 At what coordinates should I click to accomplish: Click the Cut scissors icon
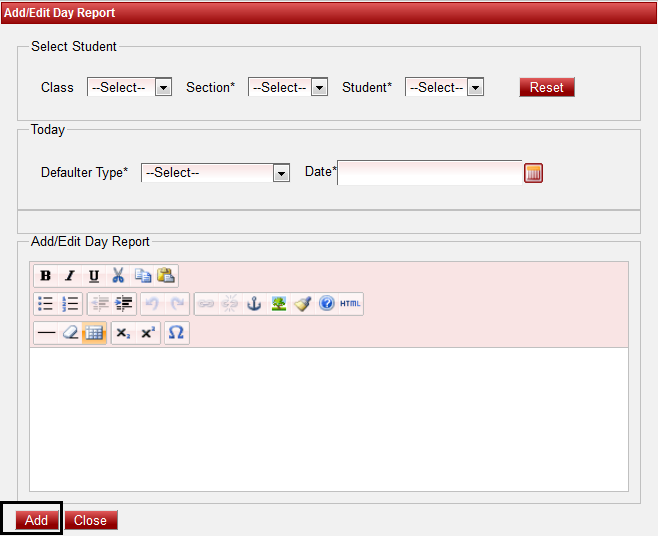[118, 276]
